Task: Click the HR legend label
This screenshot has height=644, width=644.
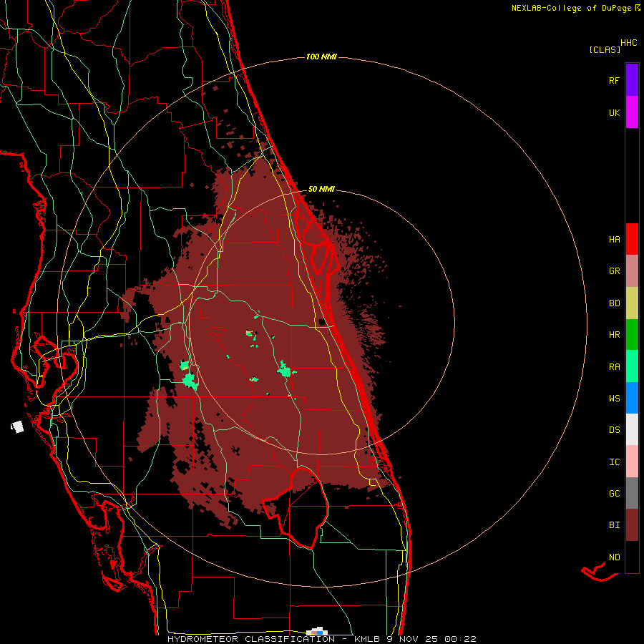Action: point(614,335)
